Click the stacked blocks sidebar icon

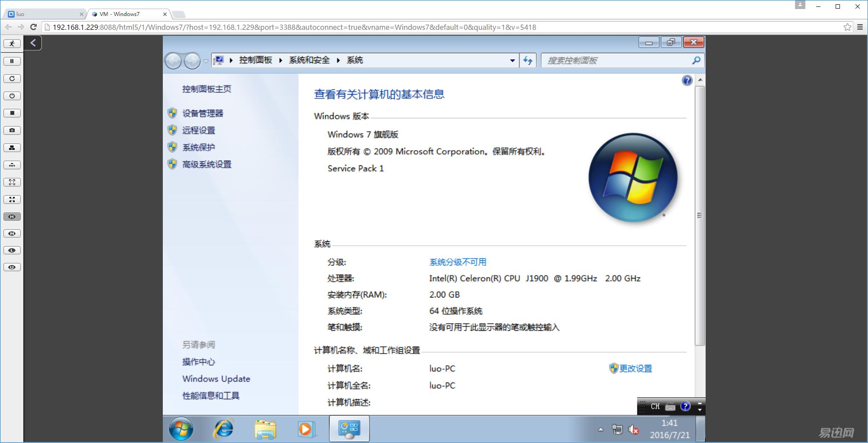pos(12,148)
